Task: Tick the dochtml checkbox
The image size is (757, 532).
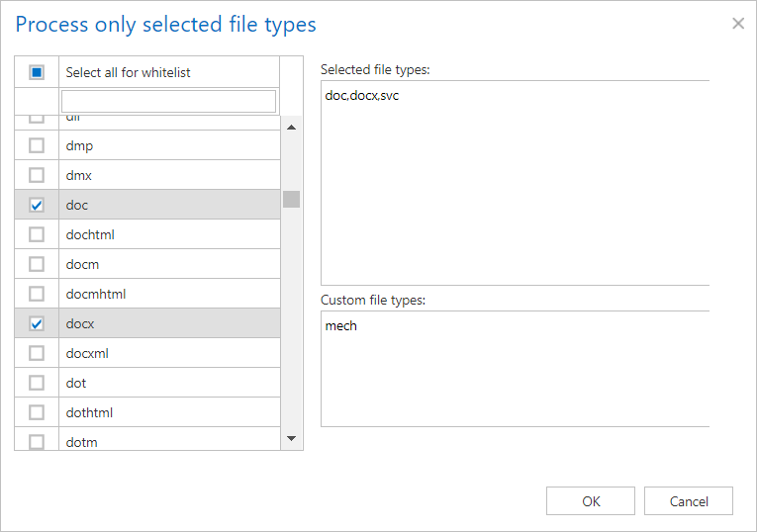Action: click(37, 234)
